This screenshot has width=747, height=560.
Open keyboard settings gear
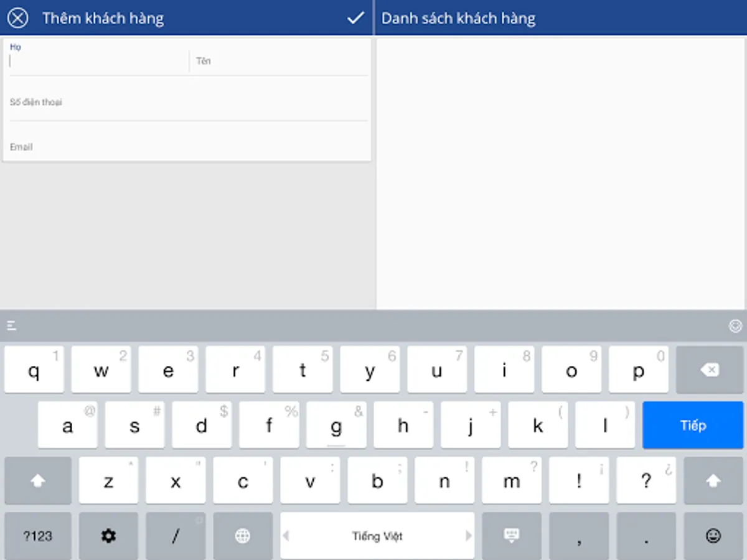108,536
